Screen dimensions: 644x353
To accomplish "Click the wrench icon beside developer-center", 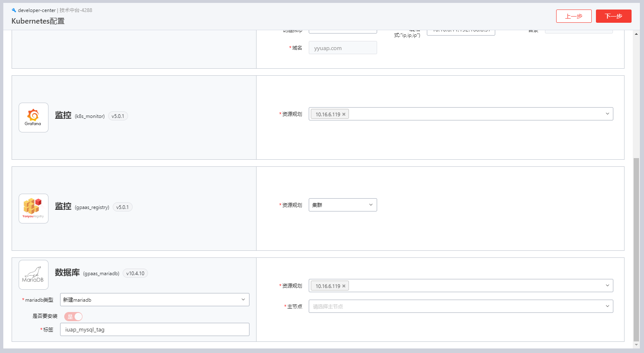I will click(x=14, y=10).
